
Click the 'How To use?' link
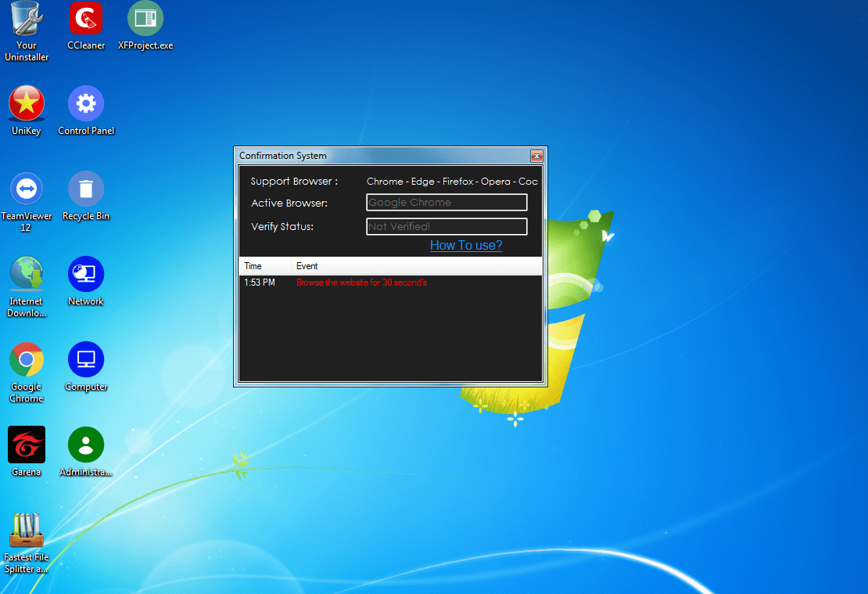click(466, 245)
